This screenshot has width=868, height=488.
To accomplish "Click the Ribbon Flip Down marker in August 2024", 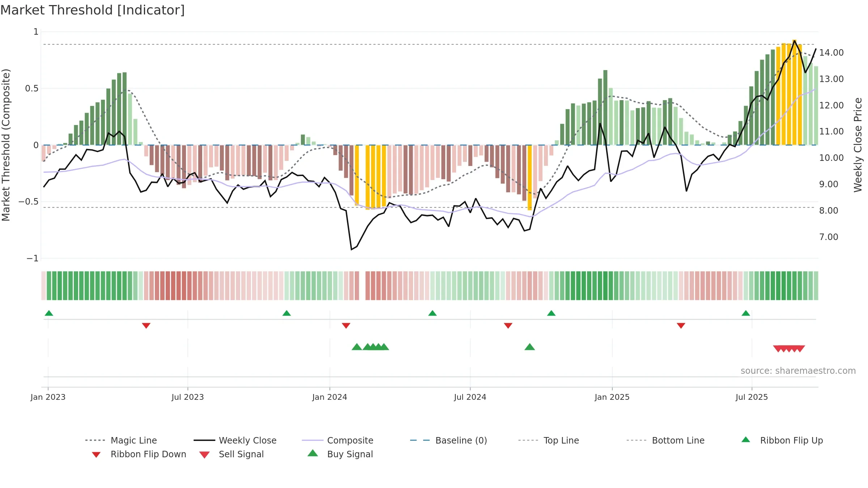I will (x=508, y=326).
